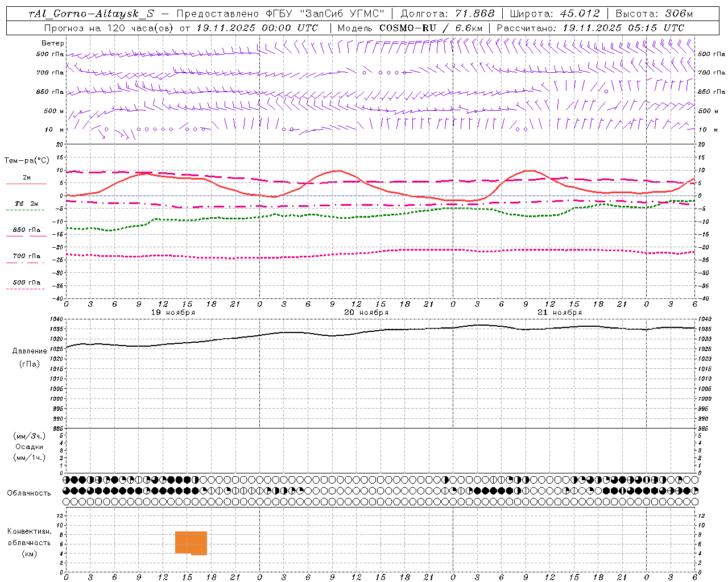728x582 pixels.
Task: Click the (мм/1ч.) precipitation unit label
Action: tap(30, 458)
